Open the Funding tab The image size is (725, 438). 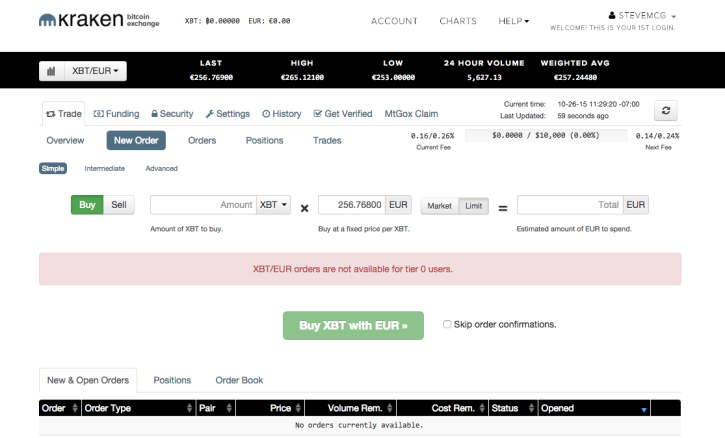pyautogui.click(x=117, y=114)
